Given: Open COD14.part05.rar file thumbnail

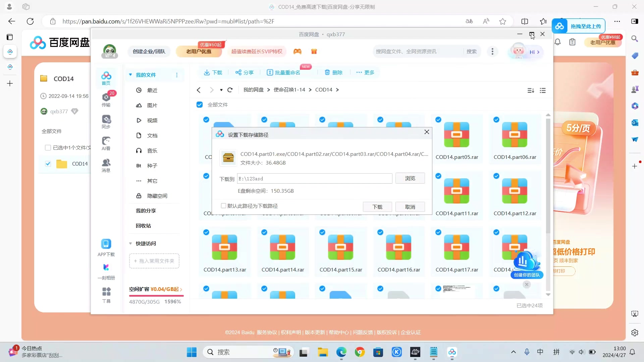Looking at the screenshot, I should (457, 134).
